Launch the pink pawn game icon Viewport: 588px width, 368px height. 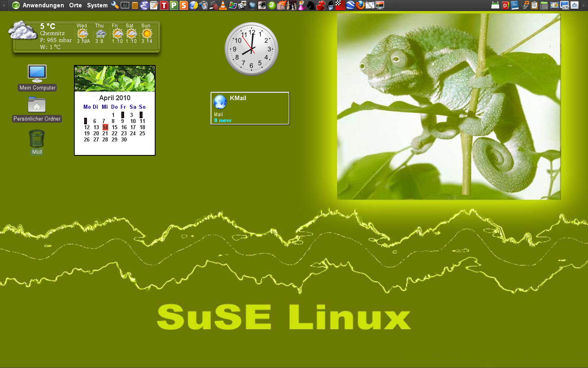click(x=301, y=5)
